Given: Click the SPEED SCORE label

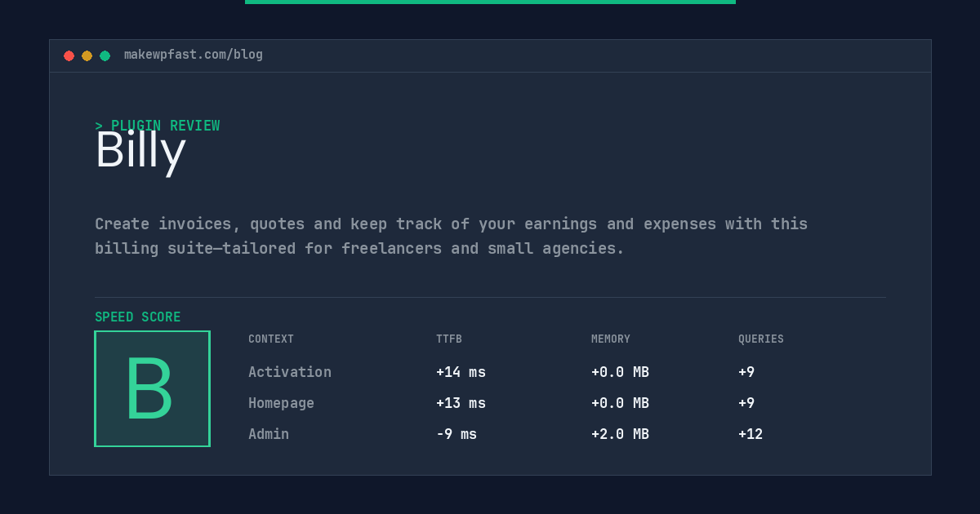Looking at the screenshot, I should (138, 317).
